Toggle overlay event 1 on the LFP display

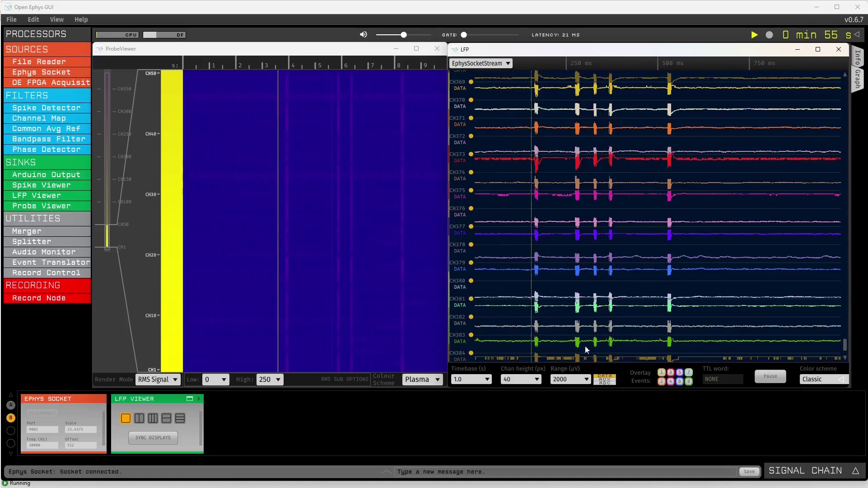pos(662,372)
